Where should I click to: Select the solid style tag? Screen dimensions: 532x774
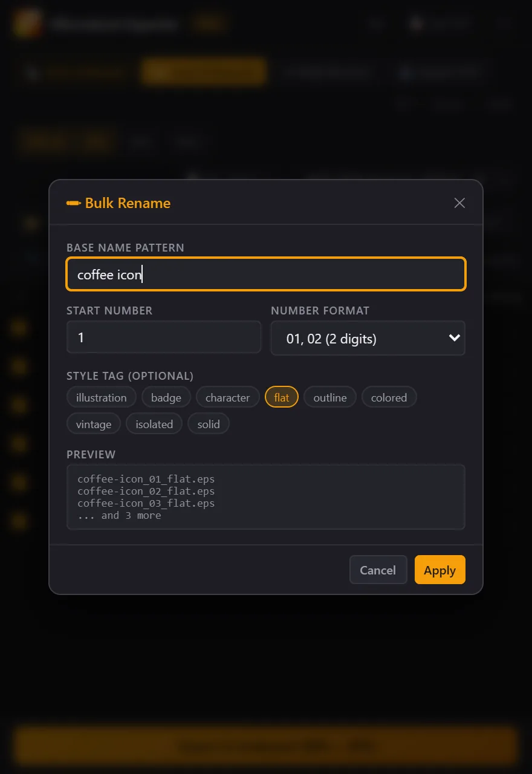pyautogui.click(x=209, y=424)
